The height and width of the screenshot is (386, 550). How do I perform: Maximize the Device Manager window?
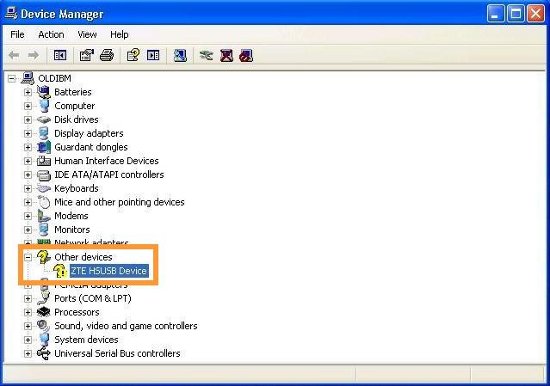click(516, 14)
